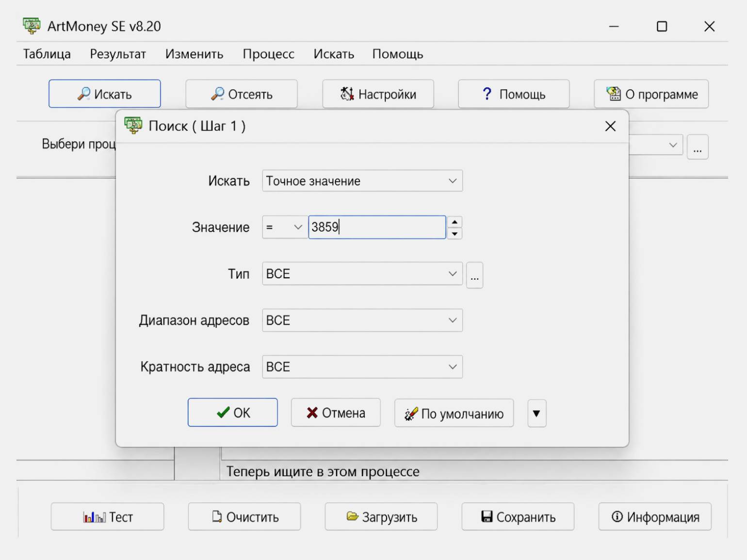
Task: Click the status text Теперь ищите в этом процессе
Action: (x=323, y=471)
